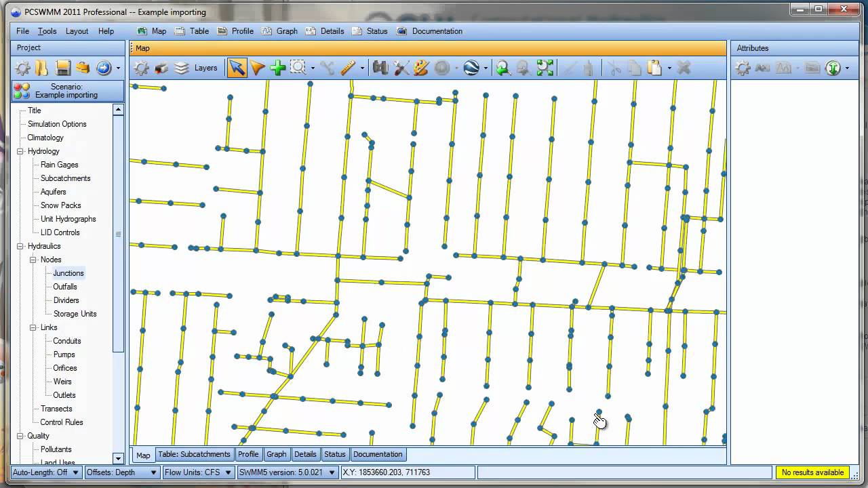
Task: Click the briefcase icon in Project panel
Action: (83, 68)
